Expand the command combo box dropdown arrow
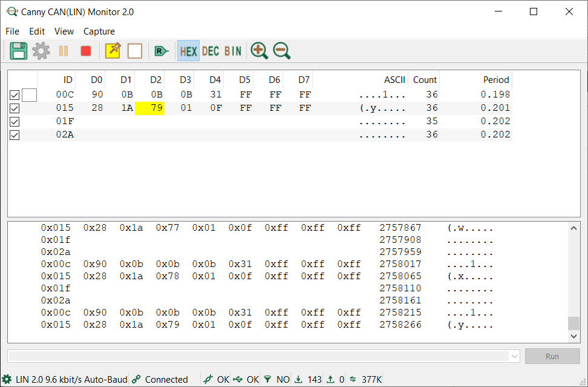The width and height of the screenshot is (588, 387). (x=514, y=356)
